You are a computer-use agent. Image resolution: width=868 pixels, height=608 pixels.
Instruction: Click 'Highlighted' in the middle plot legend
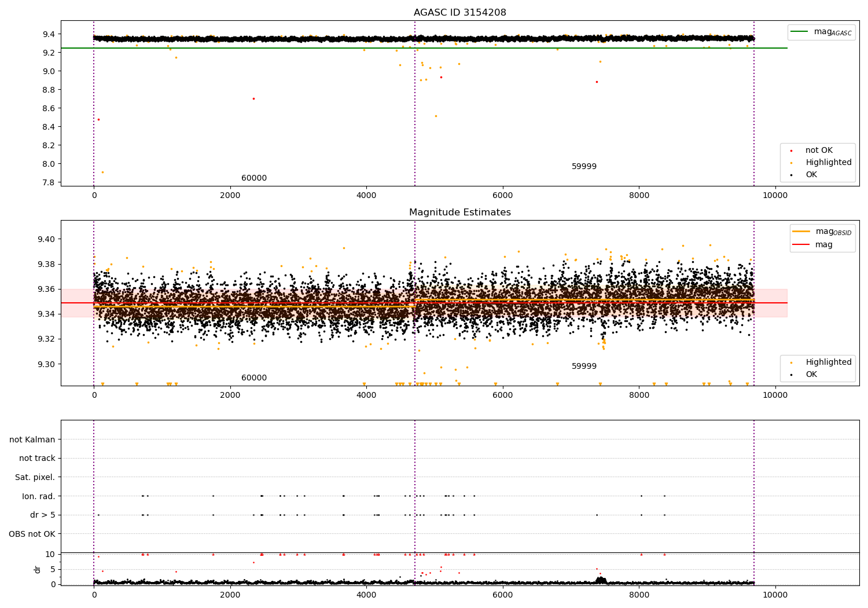829,362
